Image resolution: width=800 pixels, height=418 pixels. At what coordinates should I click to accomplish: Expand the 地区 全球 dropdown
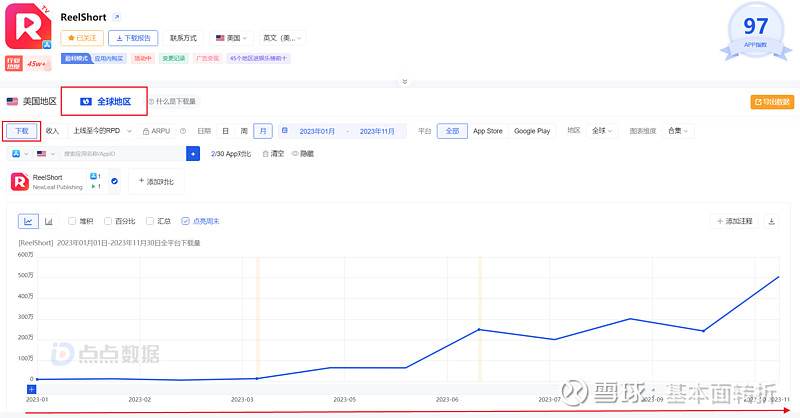tap(602, 131)
